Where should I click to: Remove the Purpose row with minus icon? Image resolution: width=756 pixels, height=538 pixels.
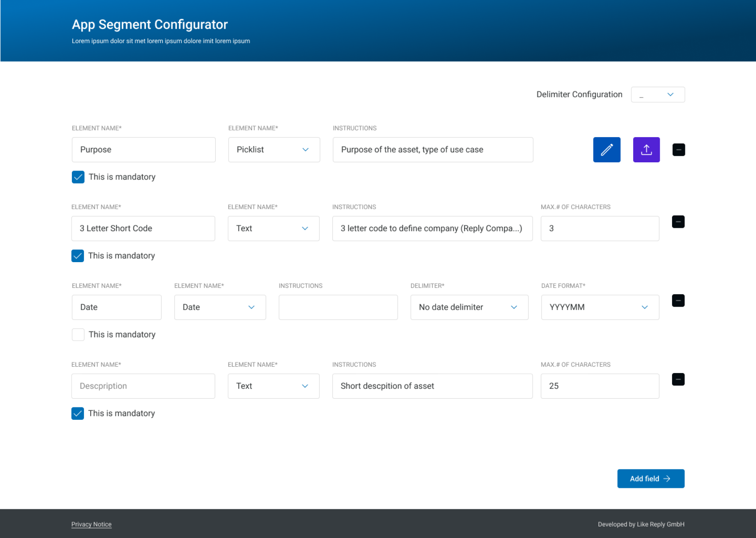pyautogui.click(x=679, y=149)
